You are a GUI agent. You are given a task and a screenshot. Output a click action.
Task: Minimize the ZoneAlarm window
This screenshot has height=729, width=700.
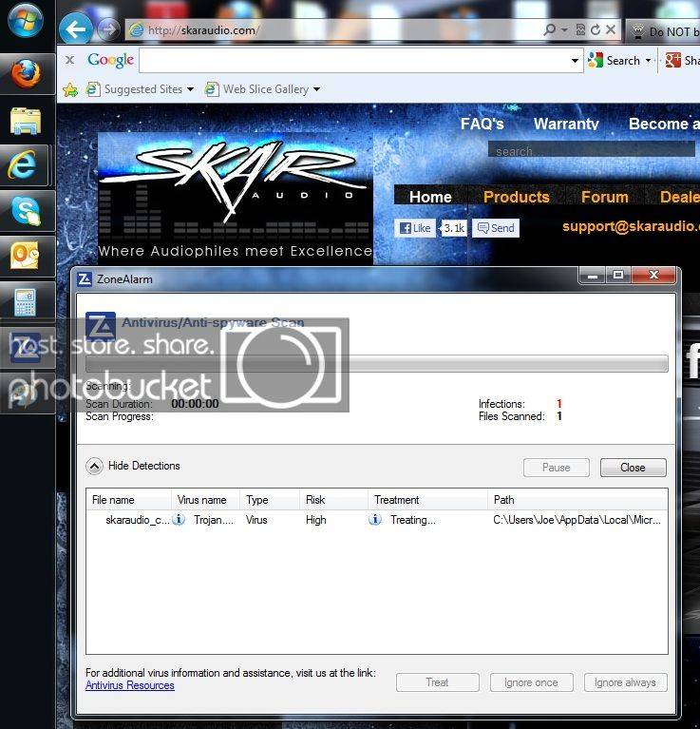(x=593, y=276)
